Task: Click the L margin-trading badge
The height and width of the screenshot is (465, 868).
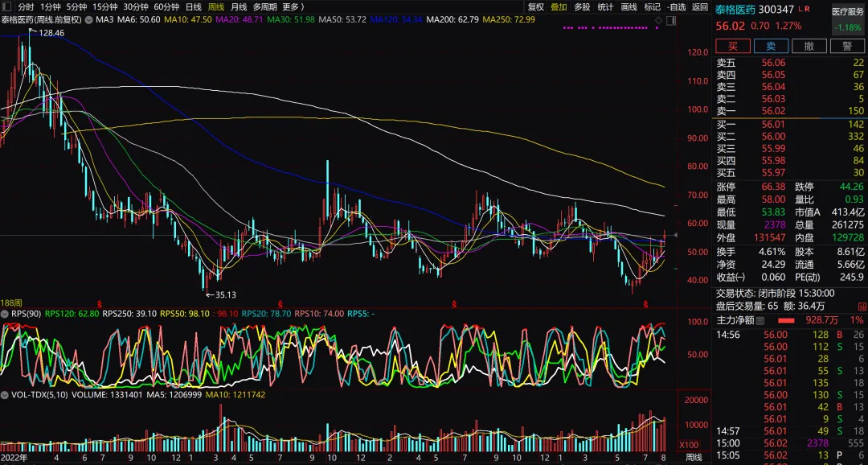Action: coord(800,9)
